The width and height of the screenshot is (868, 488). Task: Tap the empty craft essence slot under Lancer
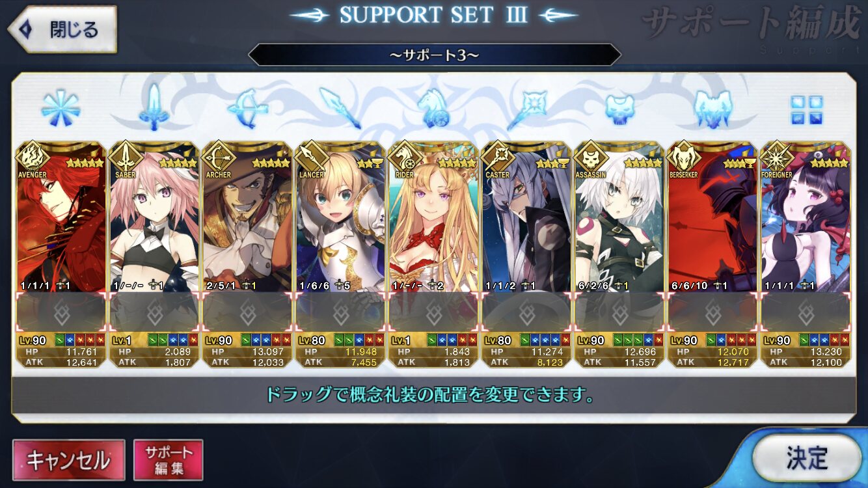click(340, 312)
